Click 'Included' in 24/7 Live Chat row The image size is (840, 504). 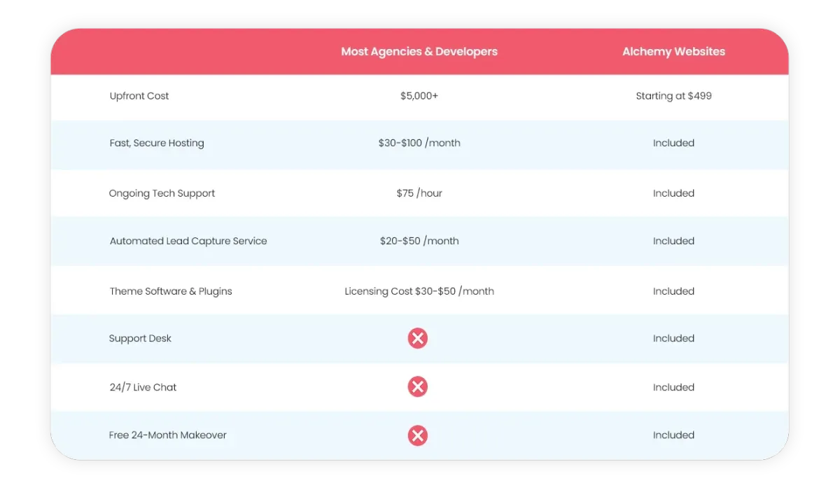pos(673,387)
